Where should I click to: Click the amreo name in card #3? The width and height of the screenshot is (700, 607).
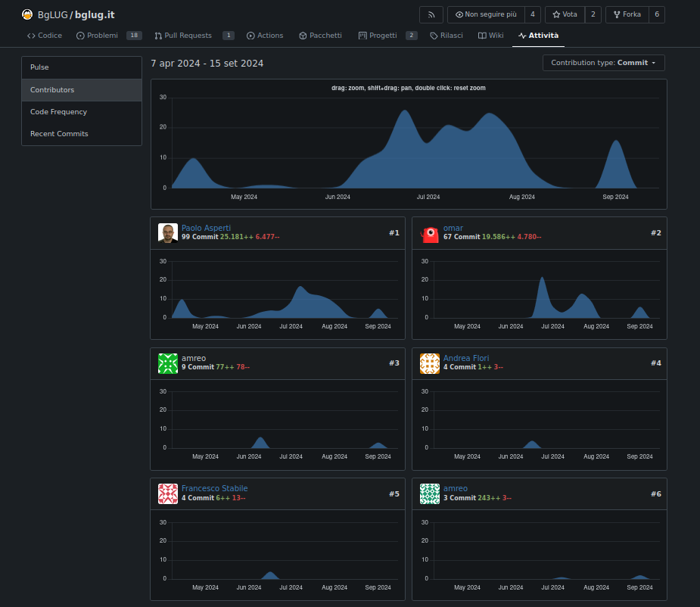coord(194,358)
